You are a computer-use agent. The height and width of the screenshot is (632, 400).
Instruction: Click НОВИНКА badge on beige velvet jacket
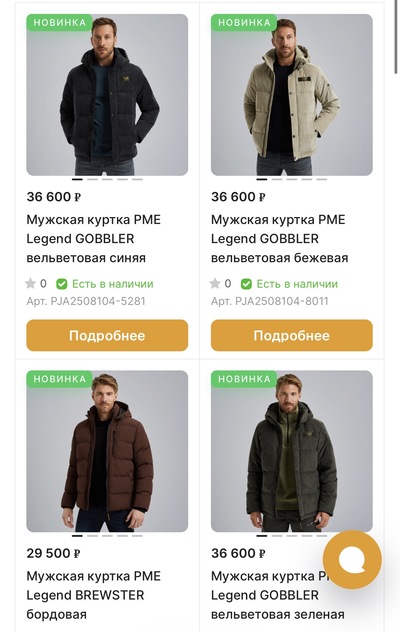[244, 23]
